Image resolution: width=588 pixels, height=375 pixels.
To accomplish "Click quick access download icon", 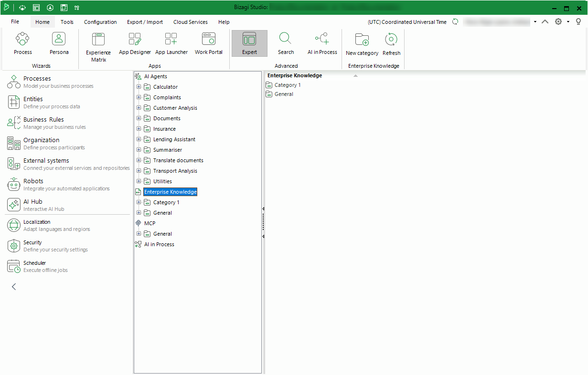I will 50,8.
